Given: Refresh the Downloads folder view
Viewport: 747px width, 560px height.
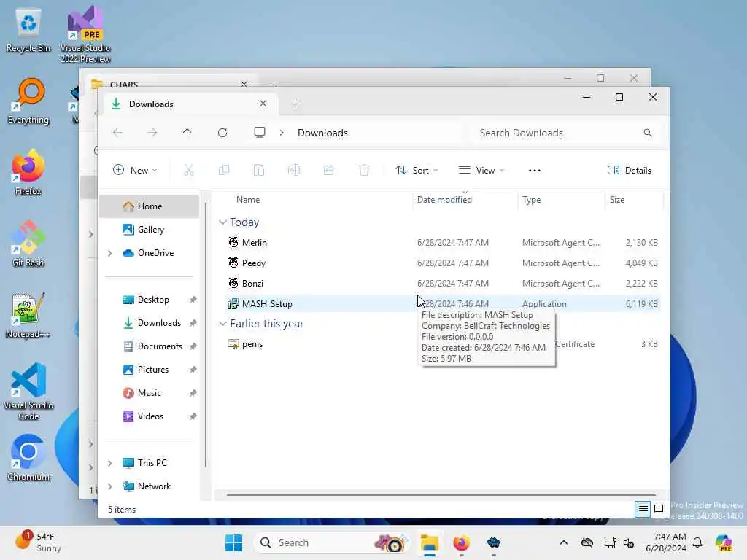Looking at the screenshot, I should 222,133.
